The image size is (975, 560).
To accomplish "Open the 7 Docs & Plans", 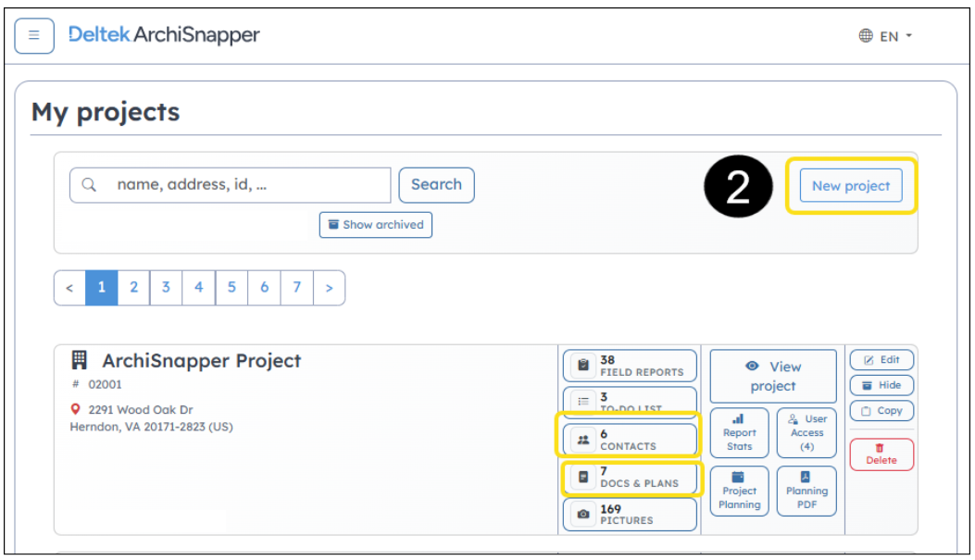I will point(630,477).
